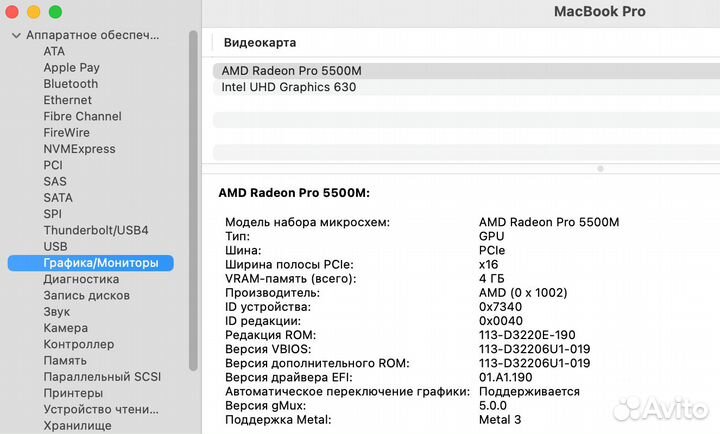Click the MacBook Pro window title
This screenshot has height=434, width=720.
coord(600,11)
